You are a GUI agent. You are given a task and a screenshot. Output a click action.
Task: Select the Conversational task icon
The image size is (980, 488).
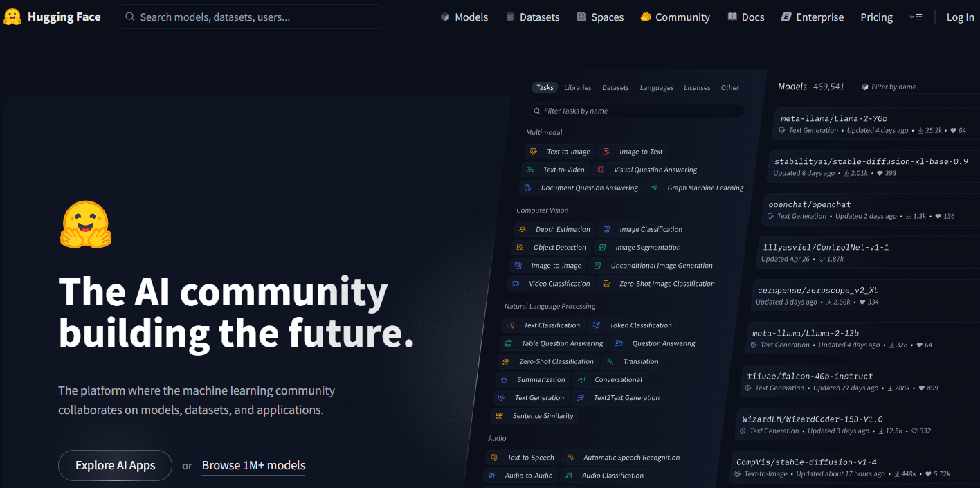581,379
